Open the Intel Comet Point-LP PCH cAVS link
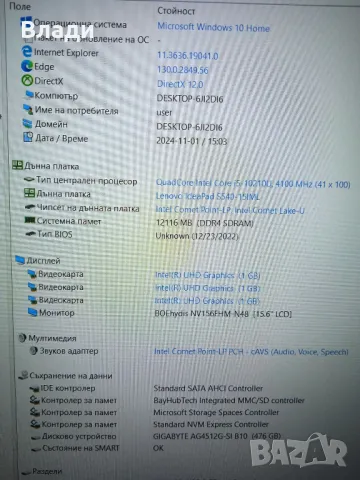Screen dimensions: 360x480 (x=251, y=352)
